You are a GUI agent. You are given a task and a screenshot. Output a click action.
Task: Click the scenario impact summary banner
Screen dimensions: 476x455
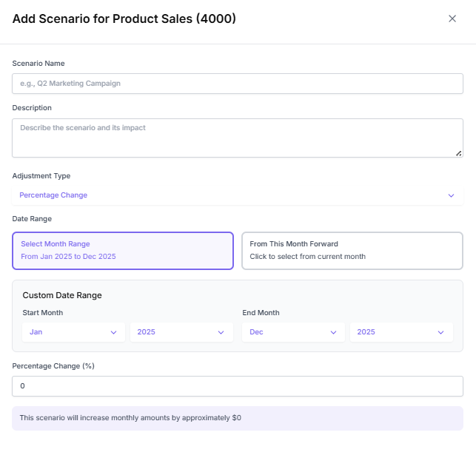pos(237,418)
